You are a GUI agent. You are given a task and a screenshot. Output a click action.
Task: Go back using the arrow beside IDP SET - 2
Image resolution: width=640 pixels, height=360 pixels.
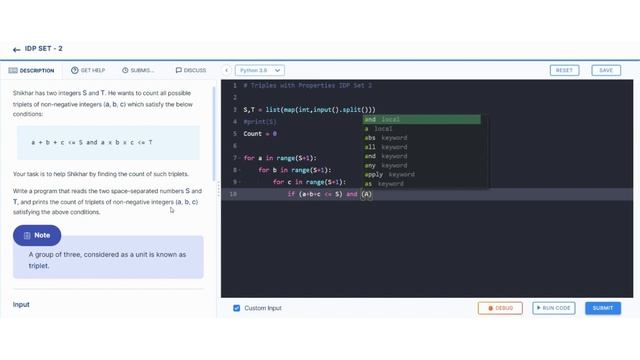[x=16, y=49]
